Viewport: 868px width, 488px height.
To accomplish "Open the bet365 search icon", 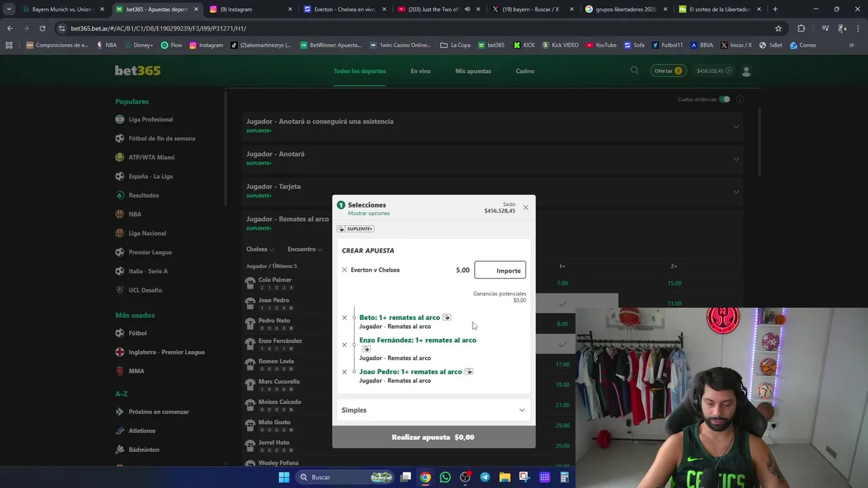I will point(634,70).
